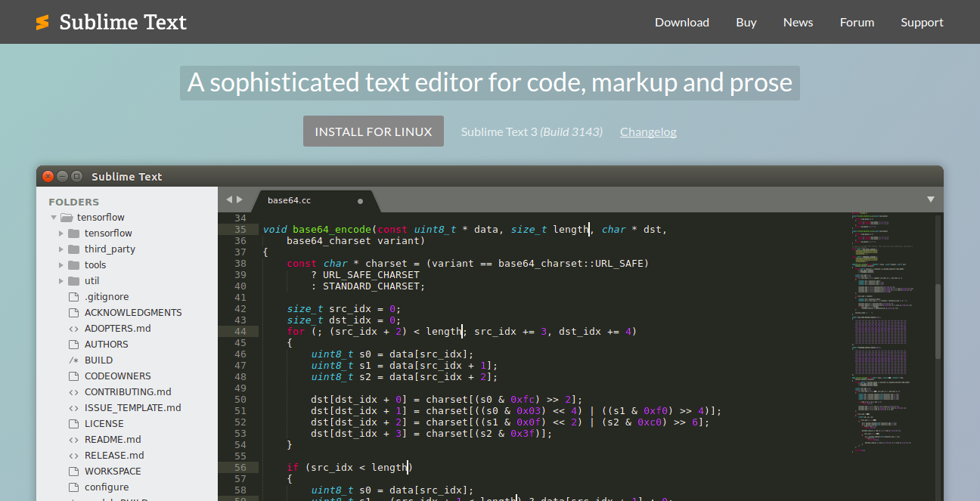
Task: Click the tab back navigation arrow
Action: pyautogui.click(x=229, y=199)
